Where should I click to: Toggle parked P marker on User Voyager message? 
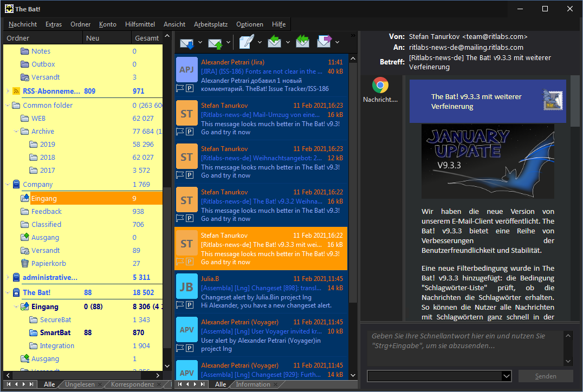click(190, 348)
